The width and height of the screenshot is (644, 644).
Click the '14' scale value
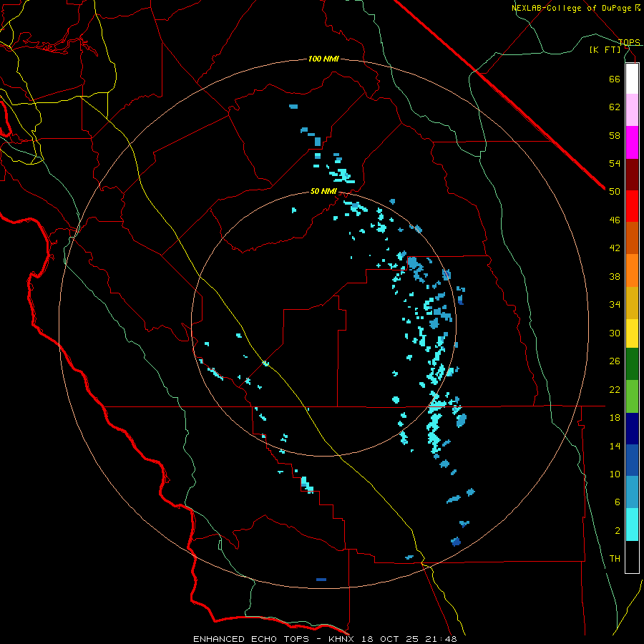[x=615, y=446]
